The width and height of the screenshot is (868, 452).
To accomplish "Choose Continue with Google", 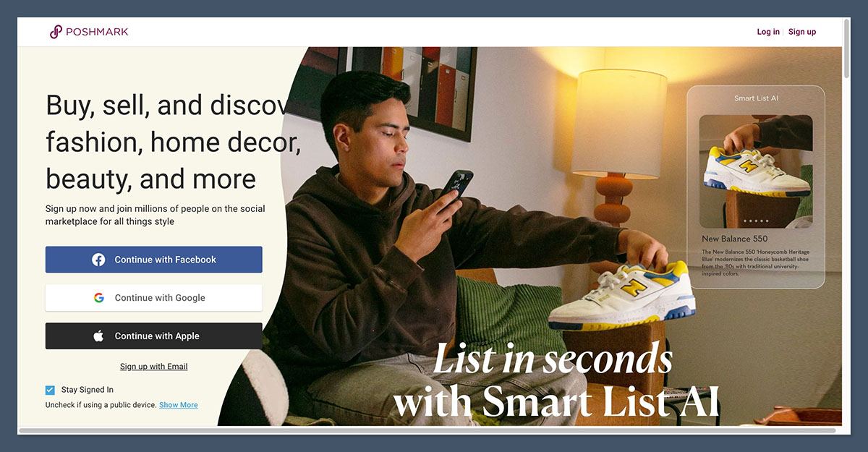I will coord(154,298).
